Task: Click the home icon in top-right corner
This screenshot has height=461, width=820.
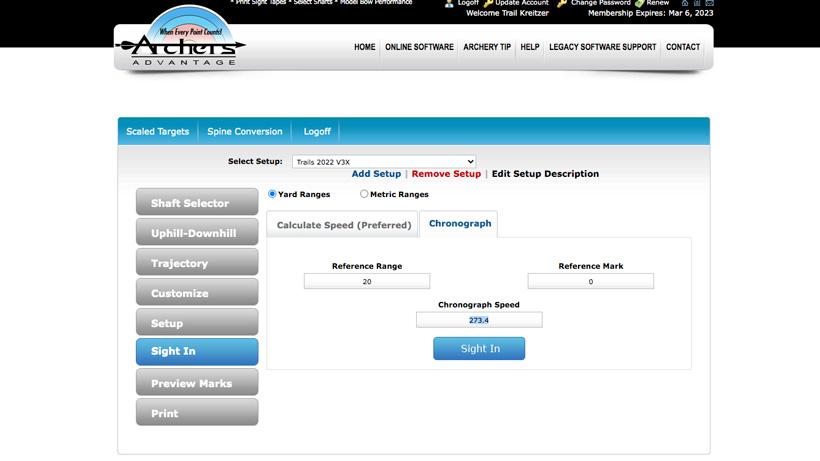Action: point(685,3)
